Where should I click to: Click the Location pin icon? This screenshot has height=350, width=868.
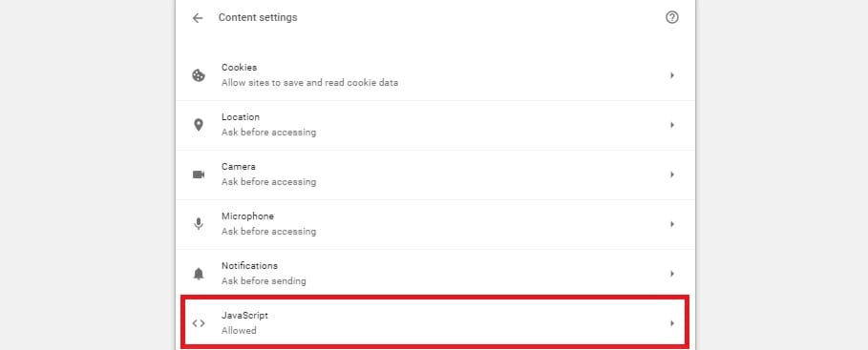click(199, 125)
